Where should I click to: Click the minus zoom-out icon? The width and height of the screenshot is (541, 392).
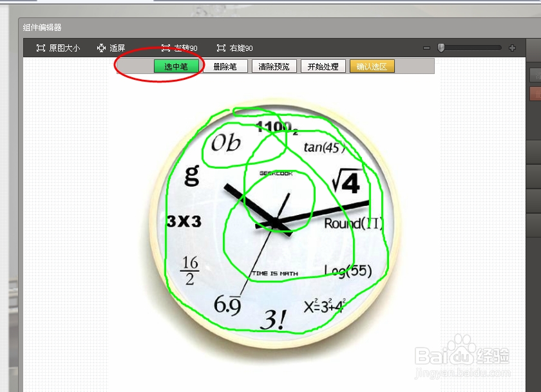[426, 47]
